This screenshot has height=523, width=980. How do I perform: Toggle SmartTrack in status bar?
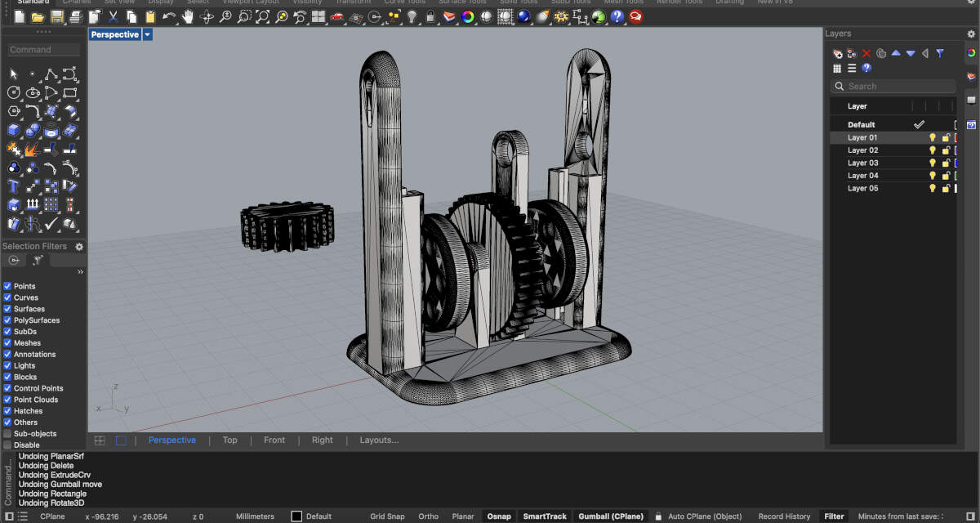[545, 516]
